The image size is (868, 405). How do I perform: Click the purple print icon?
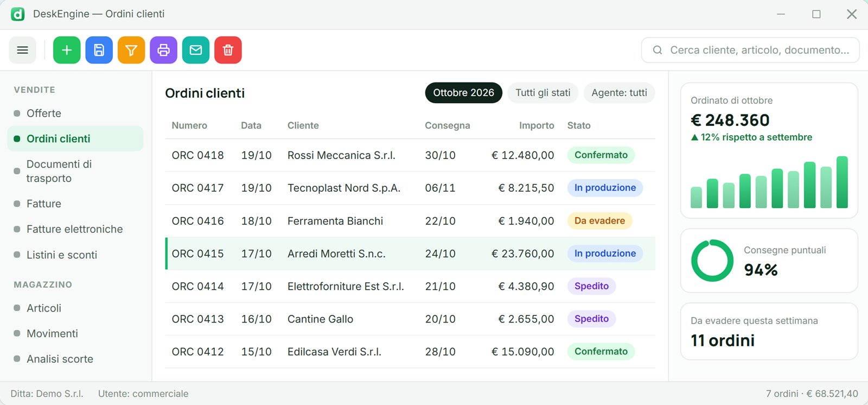163,50
